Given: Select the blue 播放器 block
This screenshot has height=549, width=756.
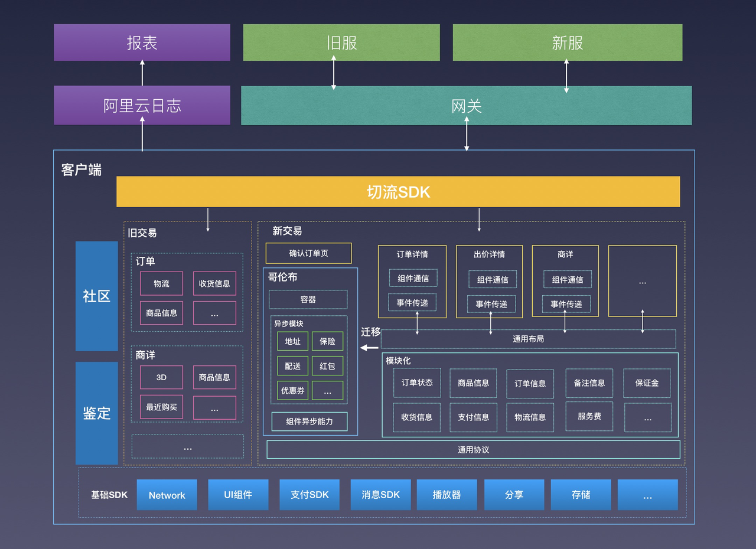Looking at the screenshot, I should 447,495.
